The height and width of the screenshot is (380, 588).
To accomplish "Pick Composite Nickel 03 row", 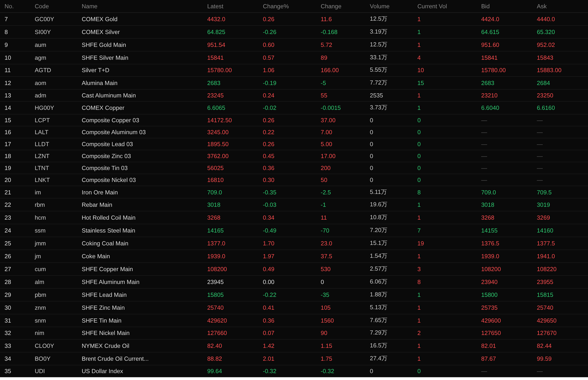I will point(294,180).
